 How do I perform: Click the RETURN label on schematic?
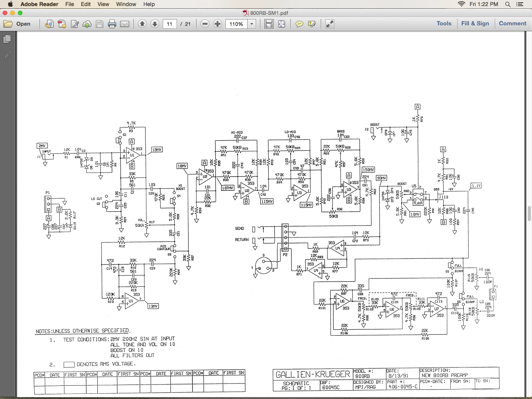pos(242,240)
